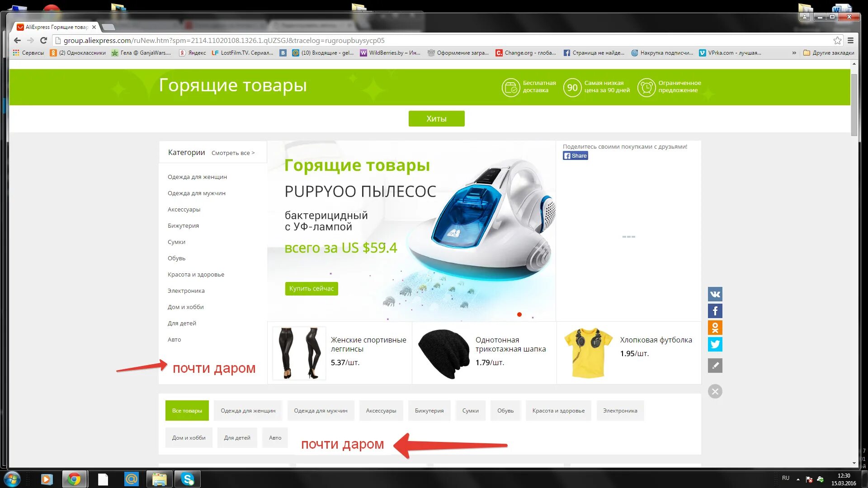The height and width of the screenshot is (488, 868).
Task: Open the Windows Start menu
Action: [x=12, y=479]
